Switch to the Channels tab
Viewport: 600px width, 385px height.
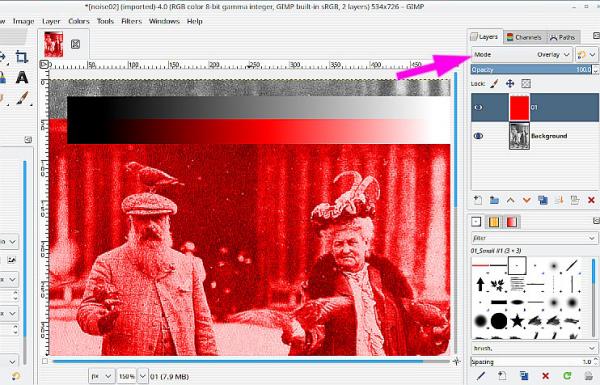(524, 37)
